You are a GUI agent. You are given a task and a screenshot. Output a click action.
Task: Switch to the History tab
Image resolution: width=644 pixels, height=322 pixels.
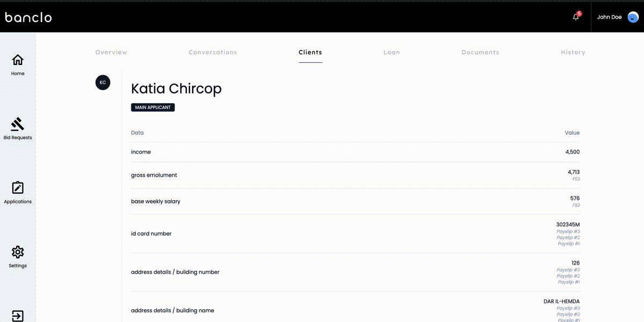click(x=573, y=52)
